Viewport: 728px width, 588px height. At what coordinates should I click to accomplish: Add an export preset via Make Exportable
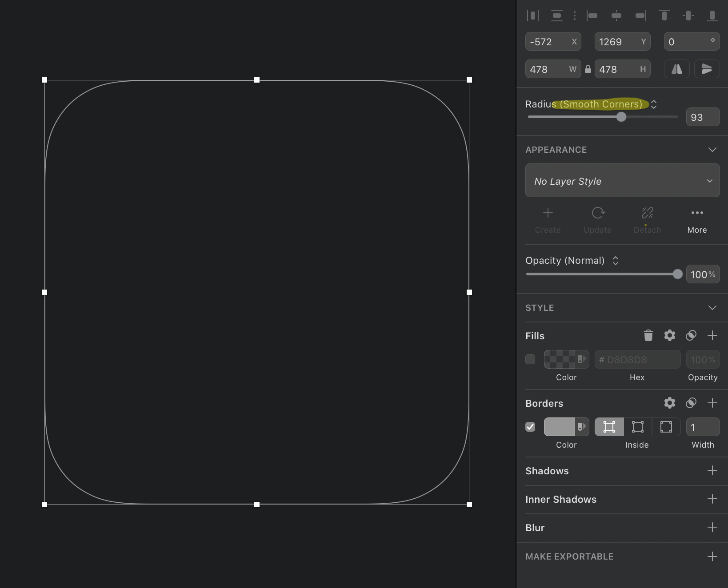point(712,556)
